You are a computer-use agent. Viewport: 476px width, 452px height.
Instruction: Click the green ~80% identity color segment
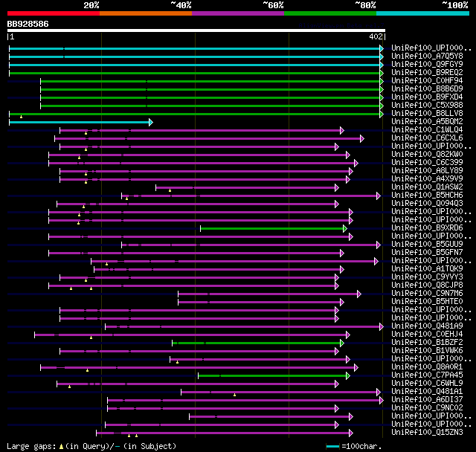[330, 13]
